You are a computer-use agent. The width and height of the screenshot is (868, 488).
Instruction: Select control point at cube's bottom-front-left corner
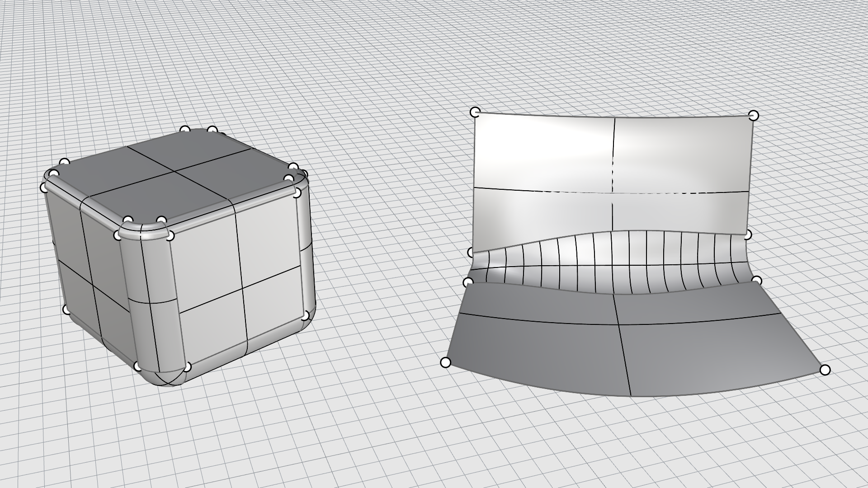pos(137,366)
